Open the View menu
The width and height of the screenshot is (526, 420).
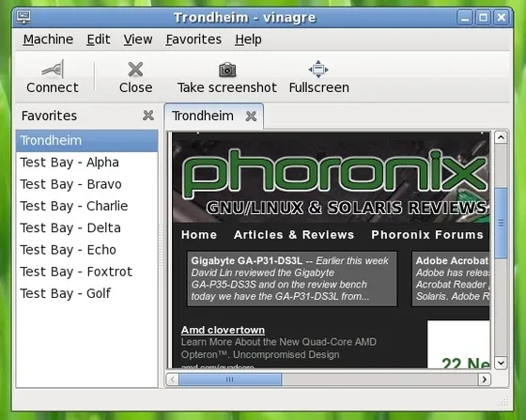point(138,39)
